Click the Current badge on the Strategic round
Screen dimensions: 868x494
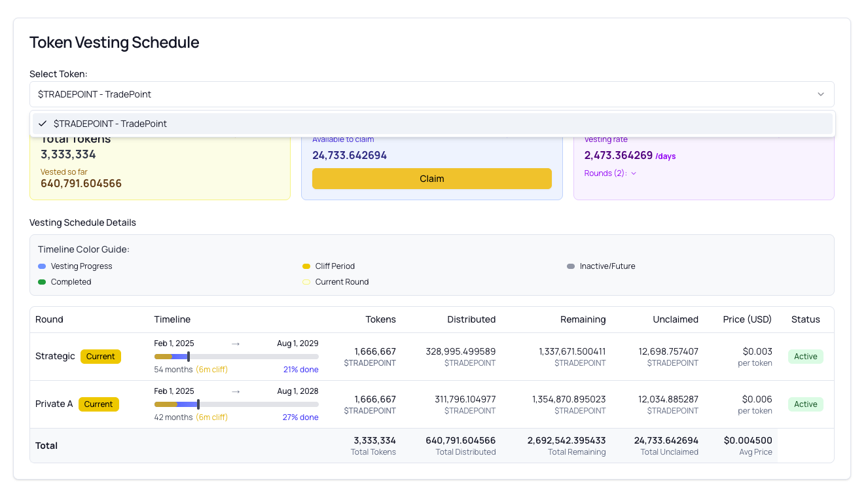point(100,356)
